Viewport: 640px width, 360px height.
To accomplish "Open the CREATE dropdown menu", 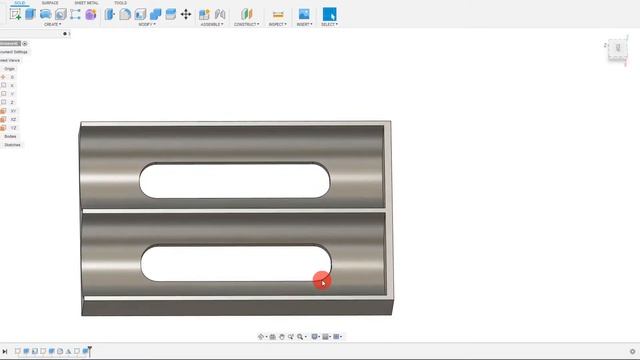I will click(52, 24).
